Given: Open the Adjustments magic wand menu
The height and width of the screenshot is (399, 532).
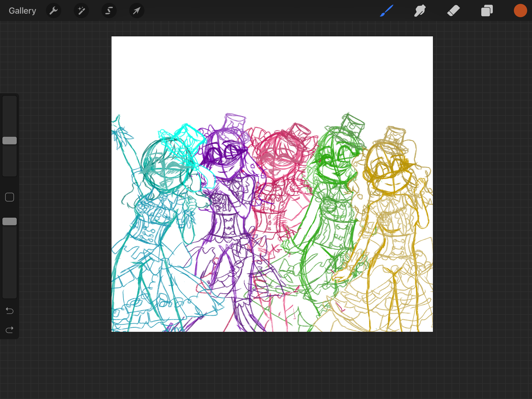Looking at the screenshot, I should tap(81, 11).
